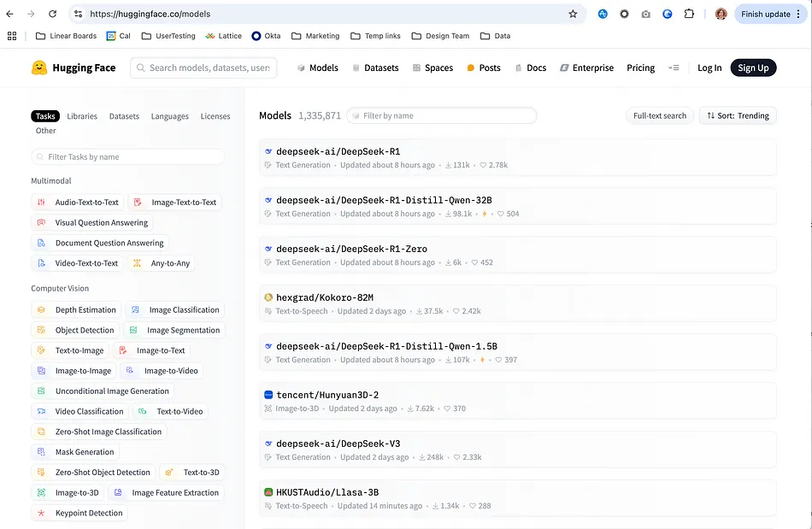This screenshot has width=812, height=529.
Task: Switch to the Languages filter tab
Action: point(170,116)
